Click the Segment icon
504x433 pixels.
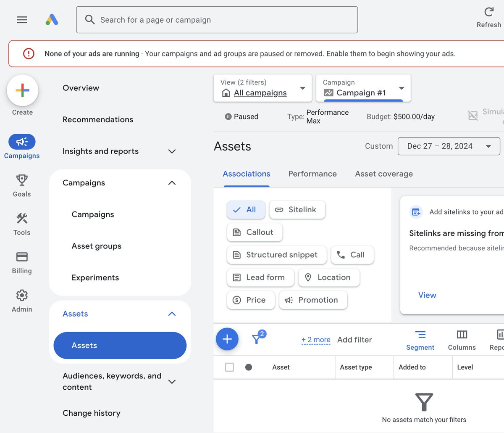420,335
